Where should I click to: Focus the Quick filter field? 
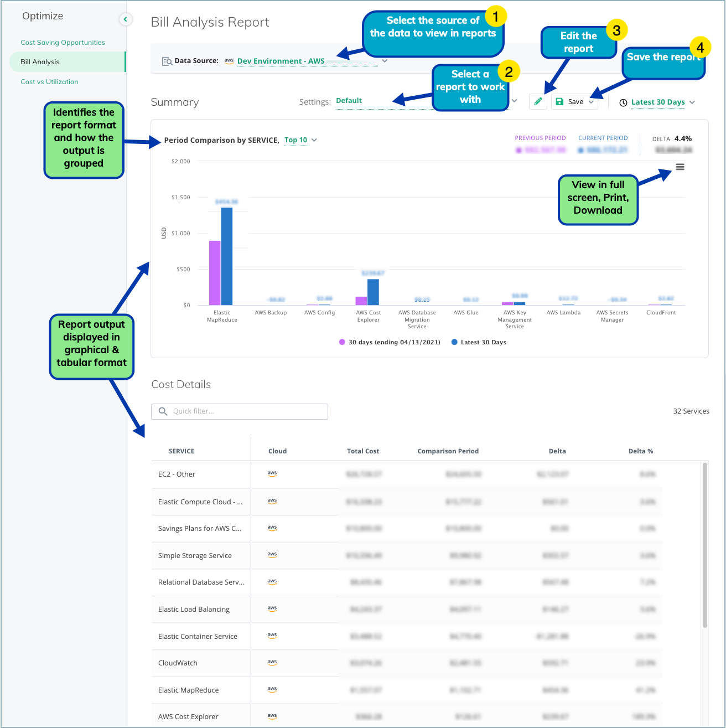240,411
